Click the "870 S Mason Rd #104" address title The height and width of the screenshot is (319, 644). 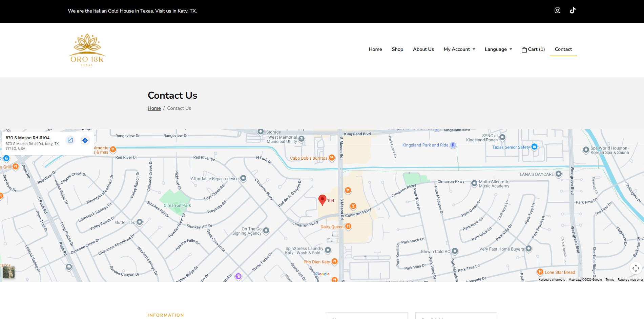point(28,138)
